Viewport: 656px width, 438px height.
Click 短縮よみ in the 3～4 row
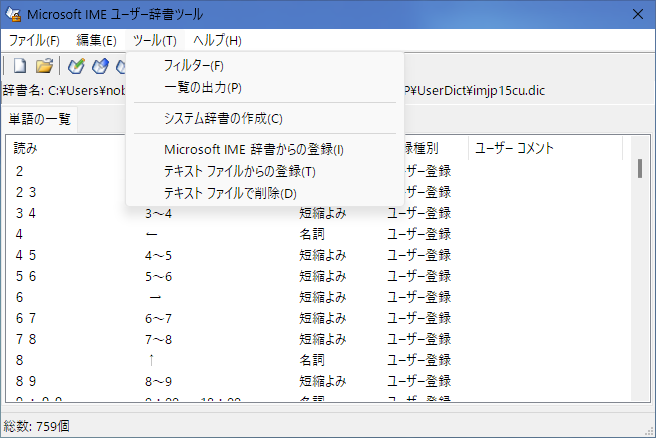click(323, 213)
